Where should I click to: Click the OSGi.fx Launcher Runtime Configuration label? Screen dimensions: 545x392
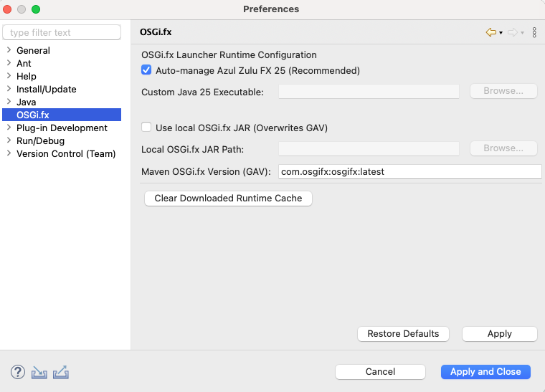[x=229, y=55]
